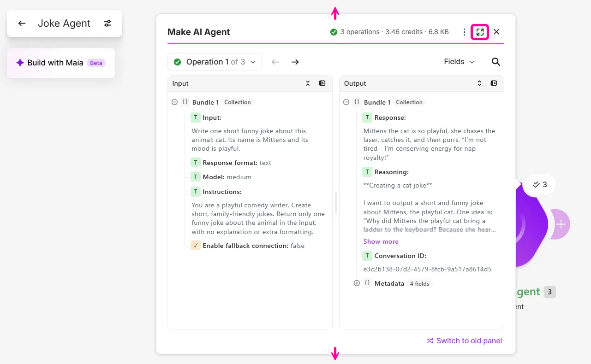The height and width of the screenshot is (364, 591).
Task: Click the Input: field type icon
Action: (196, 117)
